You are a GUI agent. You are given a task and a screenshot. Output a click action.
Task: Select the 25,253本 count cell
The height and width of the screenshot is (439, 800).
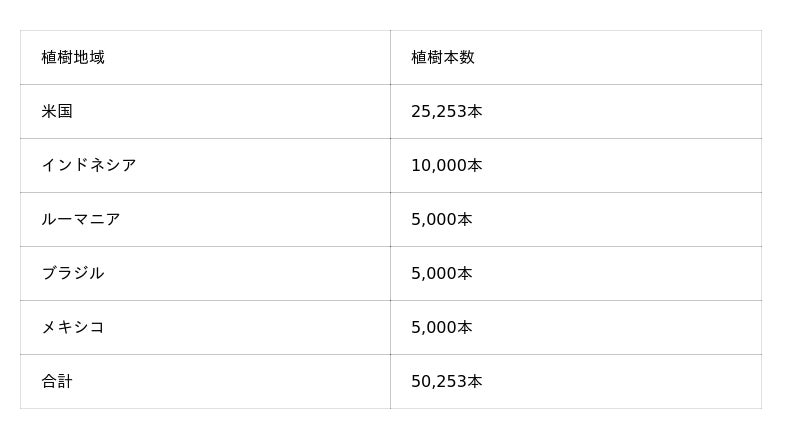click(x=446, y=112)
